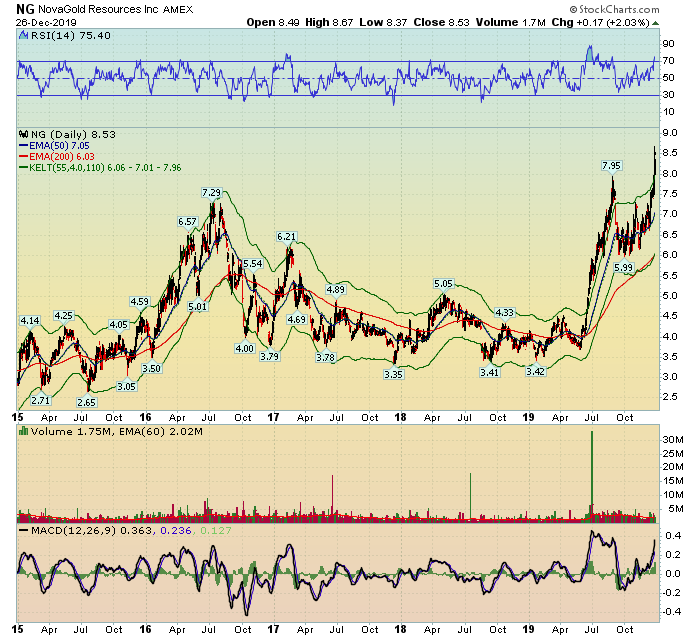
Task: Click the MACD(12,26,9) line marker icon
Action: coord(22,528)
